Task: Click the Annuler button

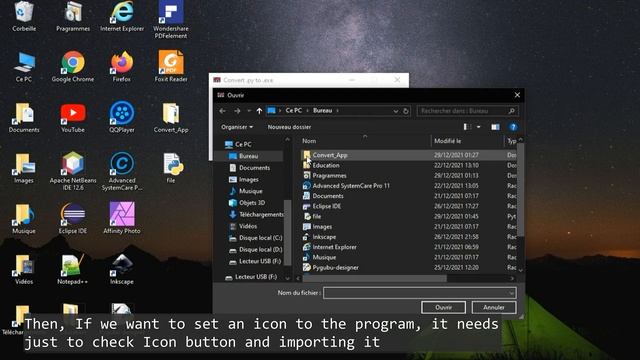Action: point(494,307)
